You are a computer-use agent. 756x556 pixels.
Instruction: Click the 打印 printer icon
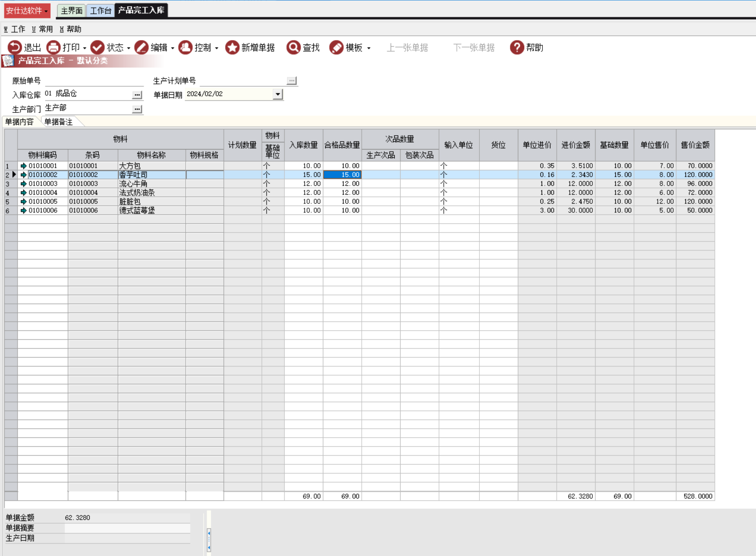pyautogui.click(x=53, y=48)
